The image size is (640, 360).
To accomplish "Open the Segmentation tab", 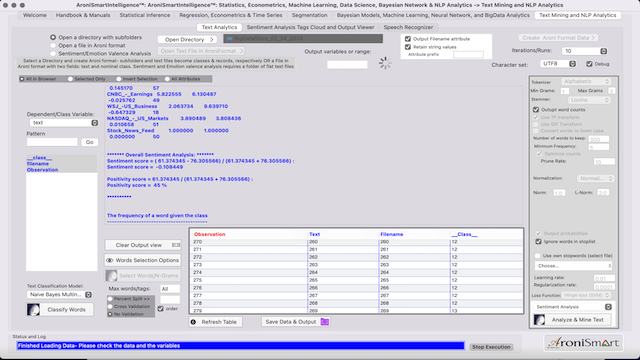I will (x=309, y=15).
